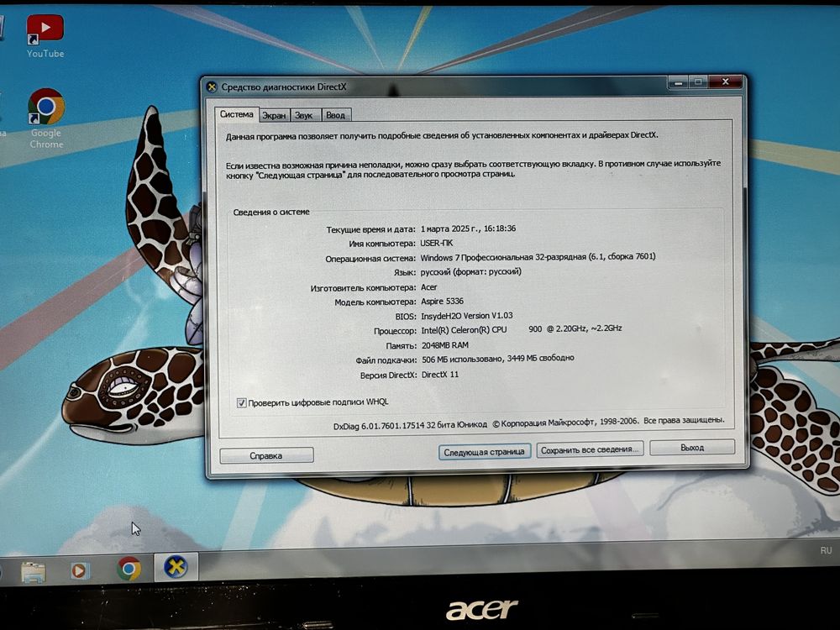Viewport: 840px width, 630px height.
Task: Launch Windows Media Player from the taskbar
Action: (80, 570)
